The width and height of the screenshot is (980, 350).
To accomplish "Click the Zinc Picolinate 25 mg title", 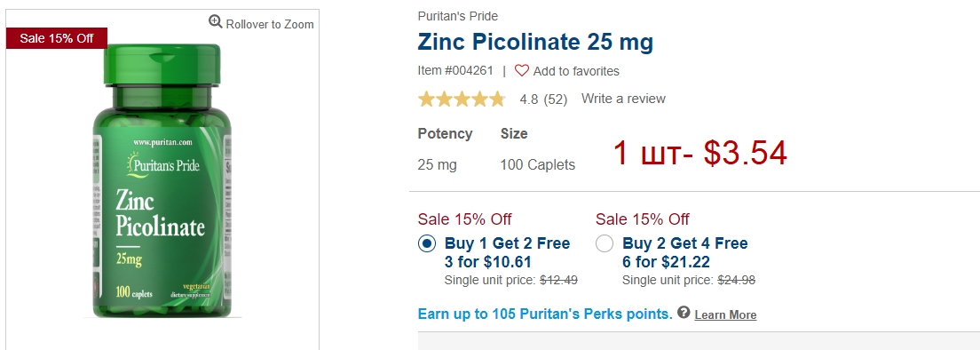I will click(535, 42).
